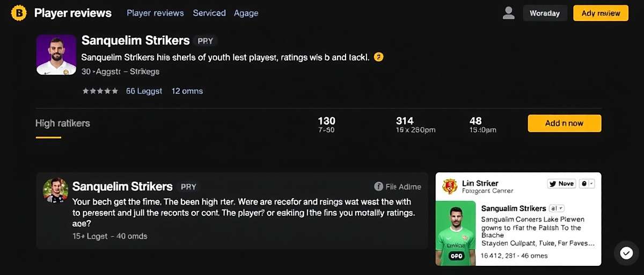
Task: Click the purple player photo thumbnail
Action: 56,55
